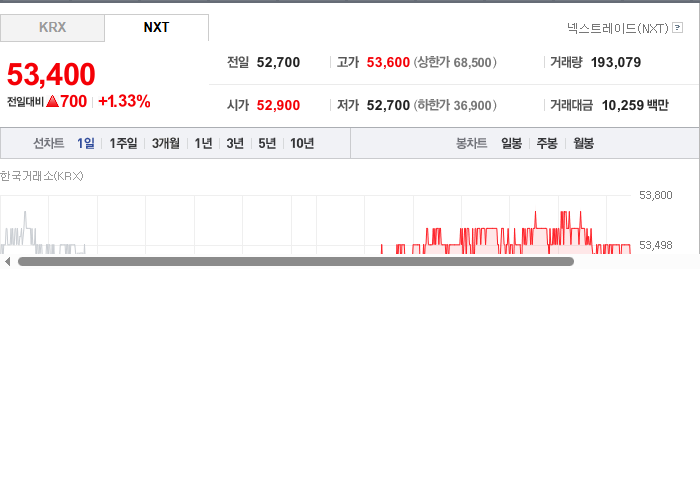This screenshot has height=490, width=700.
Task: Select the 3개월 line chart period
Action: tap(166, 143)
